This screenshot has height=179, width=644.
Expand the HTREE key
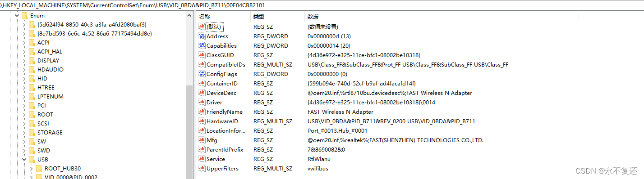point(24,87)
